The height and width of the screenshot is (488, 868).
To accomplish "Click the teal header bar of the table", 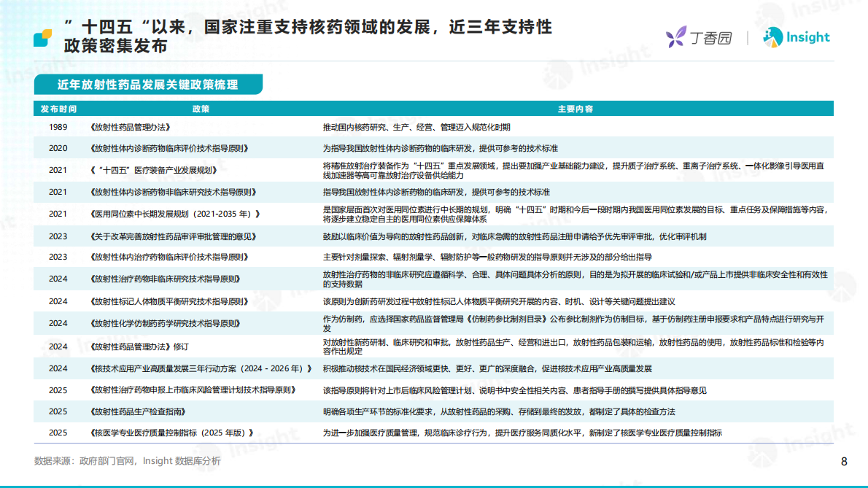I will (434, 108).
